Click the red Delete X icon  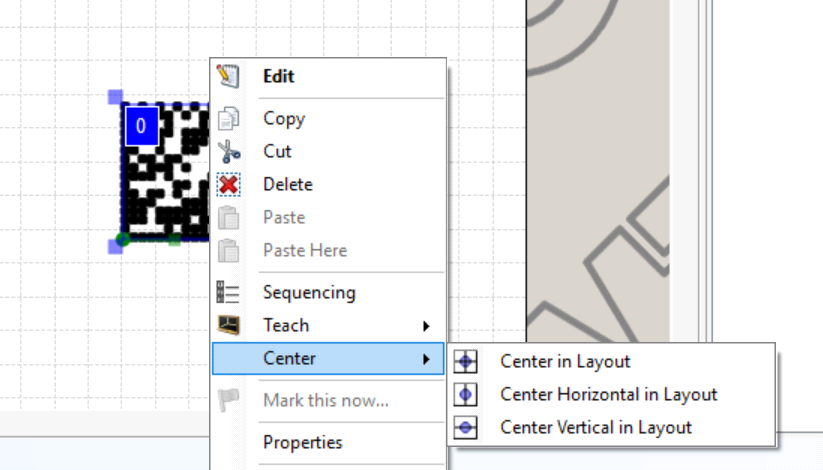[x=228, y=184]
